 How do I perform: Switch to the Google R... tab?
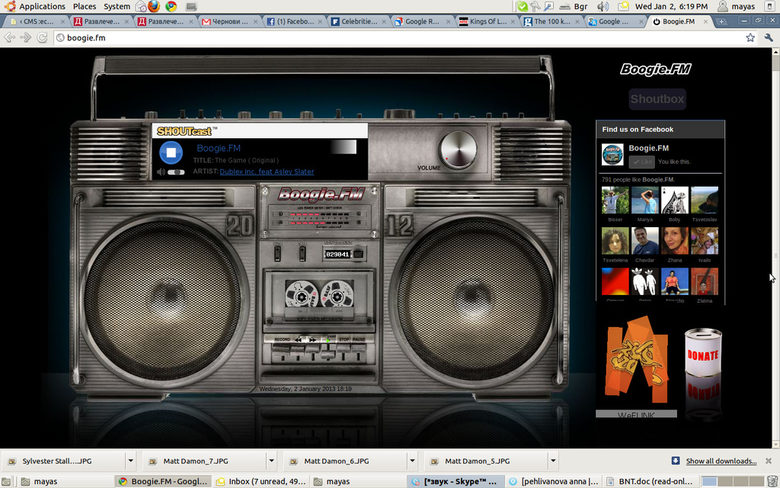(x=421, y=21)
